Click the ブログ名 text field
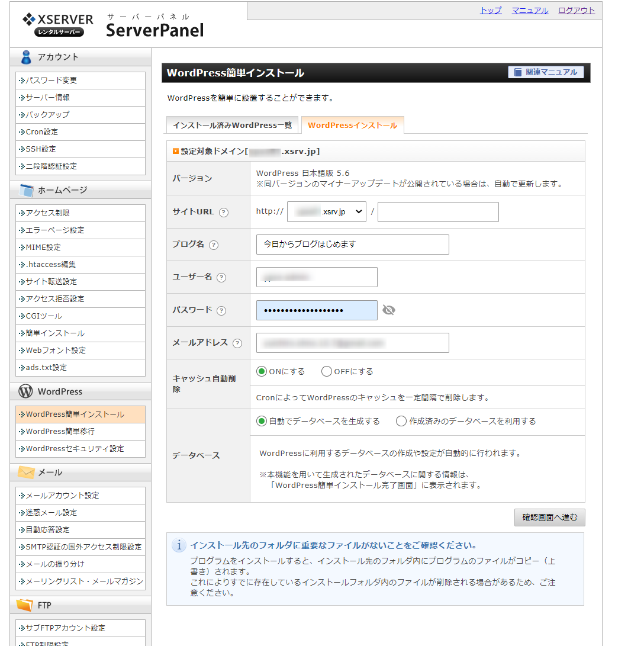The height and width of the screenshot is (646, 644). point(352,245)
